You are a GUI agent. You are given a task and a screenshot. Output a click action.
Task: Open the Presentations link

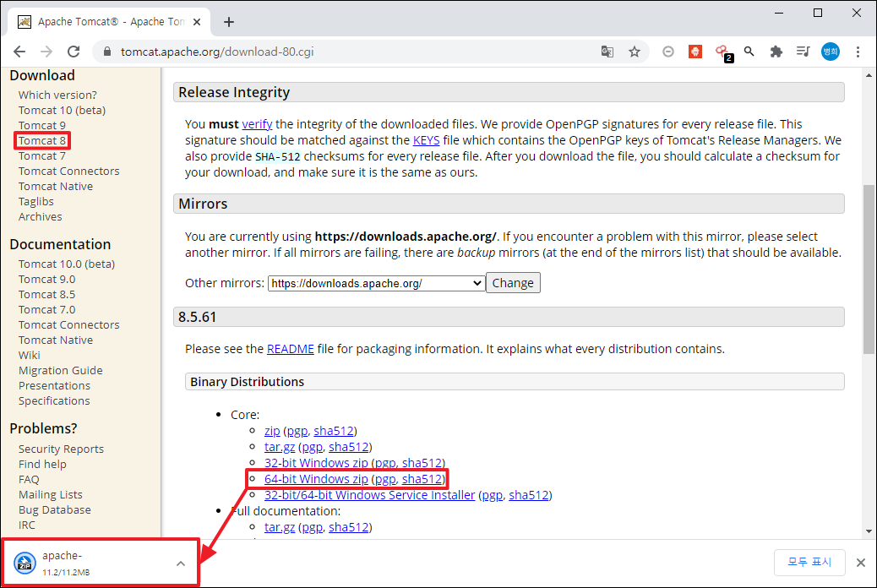click(x=54, y=385)
